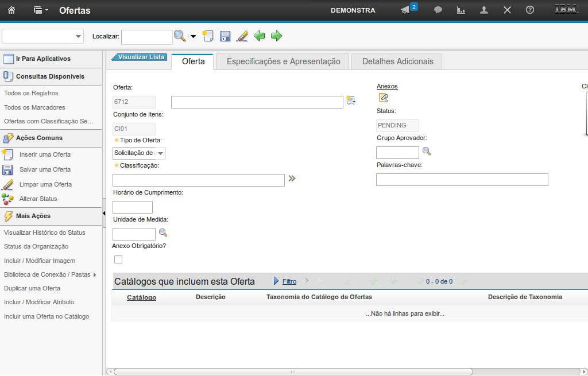Switch to Especificações e Apresentação tab
Image resolution: width=588 pixels, height=376 pixels.
pyautogui.click(x=283, y=61)
